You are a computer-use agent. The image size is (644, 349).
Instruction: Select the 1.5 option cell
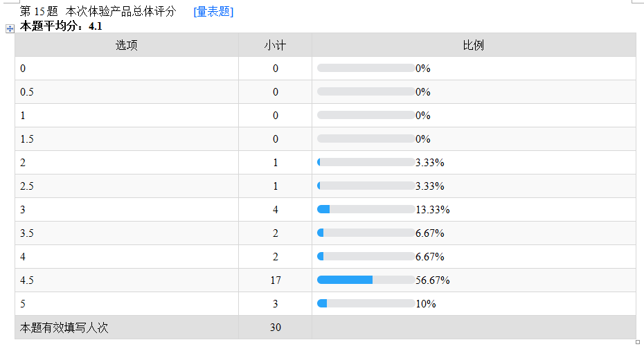[126, 138]
